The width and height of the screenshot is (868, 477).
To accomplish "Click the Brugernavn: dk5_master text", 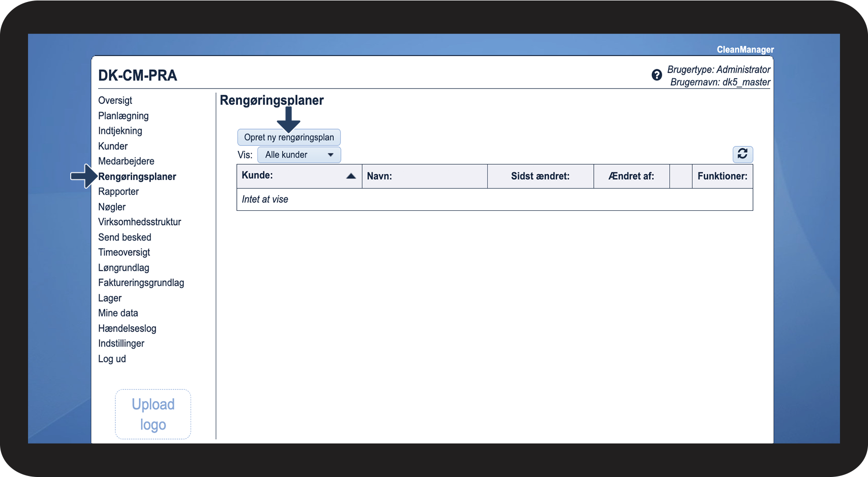I will 720,82.
